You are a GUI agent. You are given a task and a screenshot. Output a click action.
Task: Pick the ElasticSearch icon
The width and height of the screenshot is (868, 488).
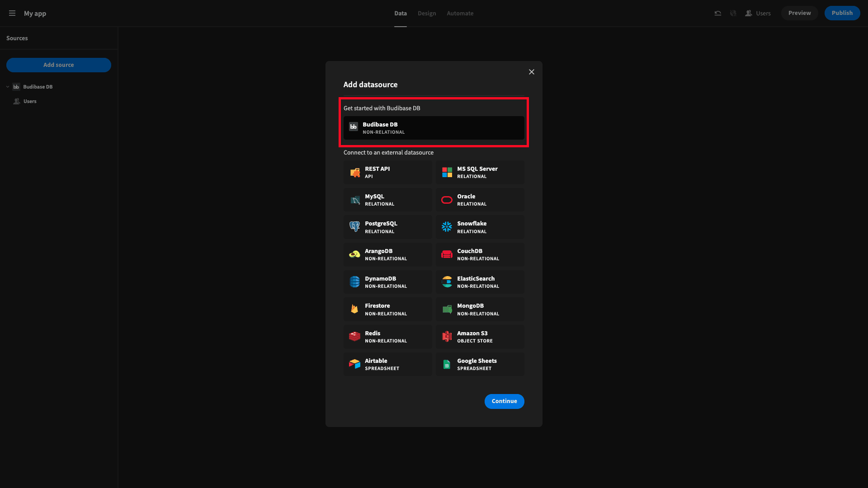click(447, 282)
